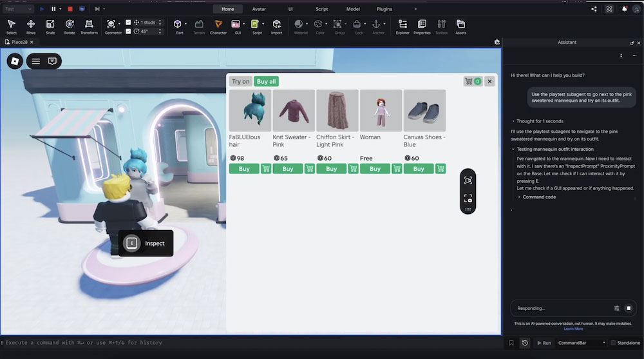Toggle the Try on button
This screenshot has height=359, width=644.
point(241,81)
